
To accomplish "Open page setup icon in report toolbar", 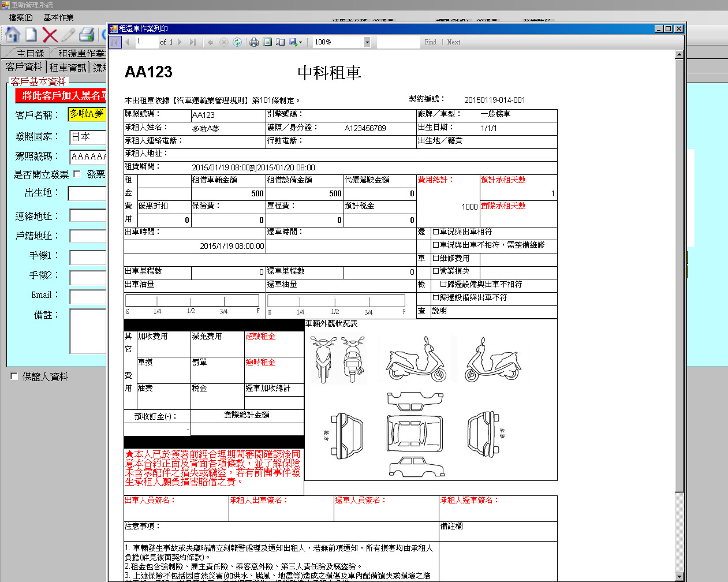I will coord(280,42).
